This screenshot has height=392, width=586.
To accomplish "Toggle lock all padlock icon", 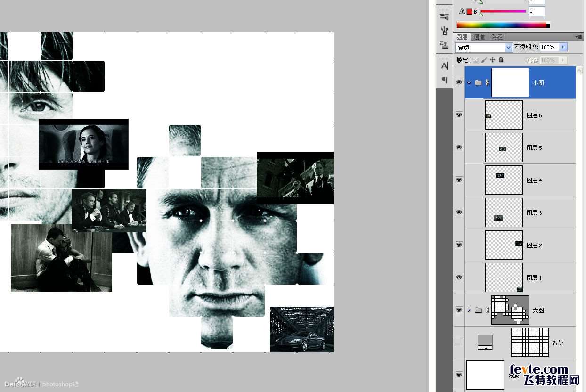I will coord(501,60).
